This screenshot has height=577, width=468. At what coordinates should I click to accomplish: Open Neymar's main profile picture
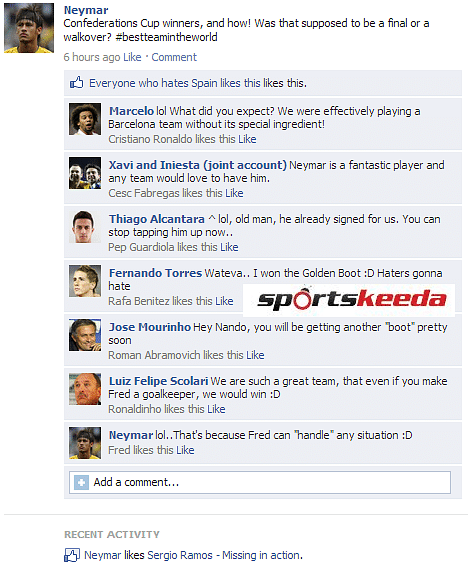point(29,28)
